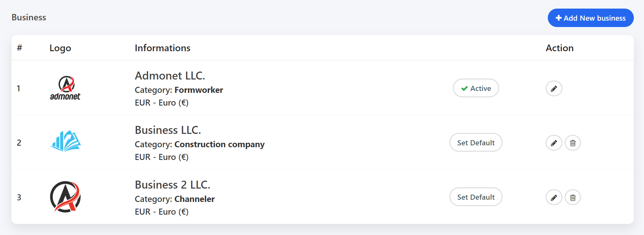This screenshot has height=235, width=644.
Task: Edit Business LLC. with pencil icon
Action: pos(554,143)
